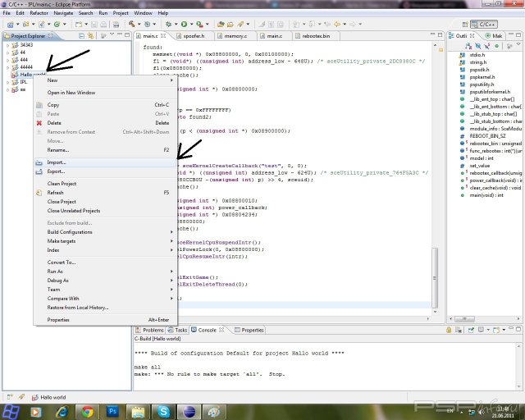Open Google Chrome from the taskbar
525x420 pixels.
click(86, 410)
